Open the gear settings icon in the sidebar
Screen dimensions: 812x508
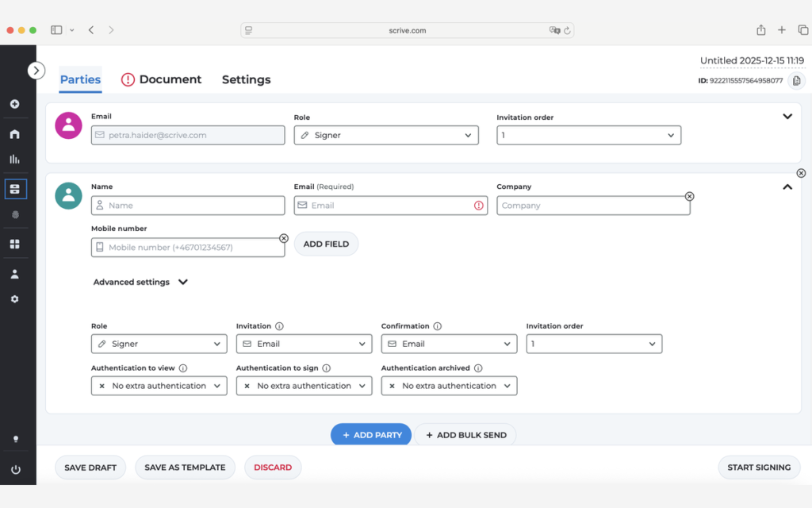(14, 299)
